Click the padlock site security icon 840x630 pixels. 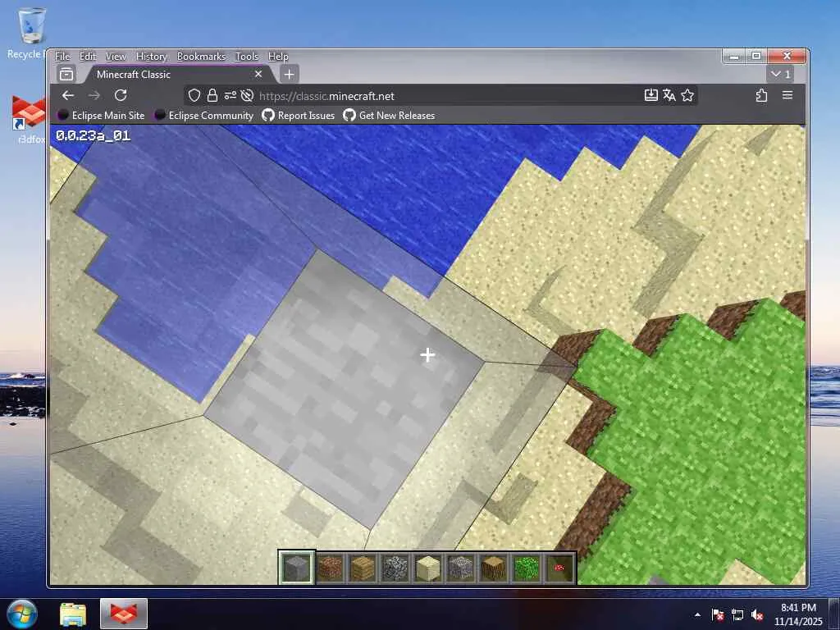pyautogui.click(x=212, y=95)
